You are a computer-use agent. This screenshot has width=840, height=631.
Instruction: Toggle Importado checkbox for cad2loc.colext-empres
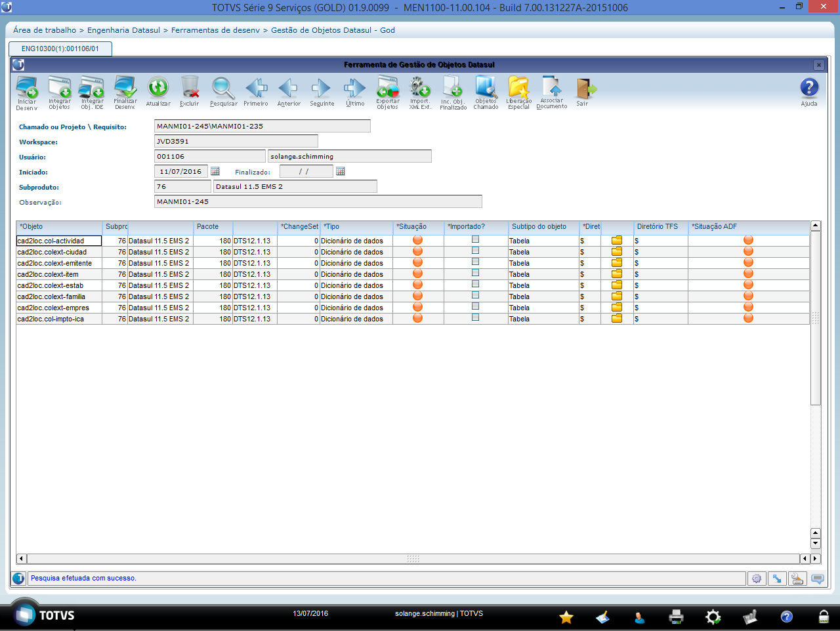[x=475, y=306]
